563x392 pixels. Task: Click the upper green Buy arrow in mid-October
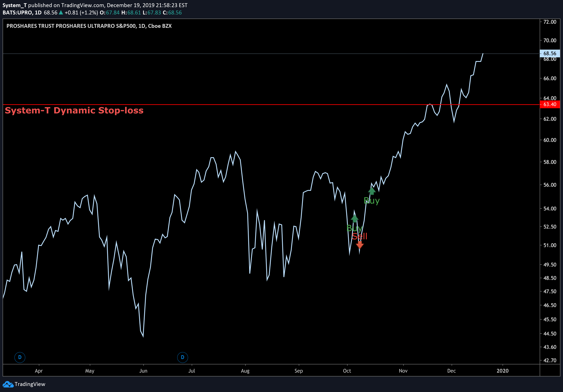(x=372, y=191)
